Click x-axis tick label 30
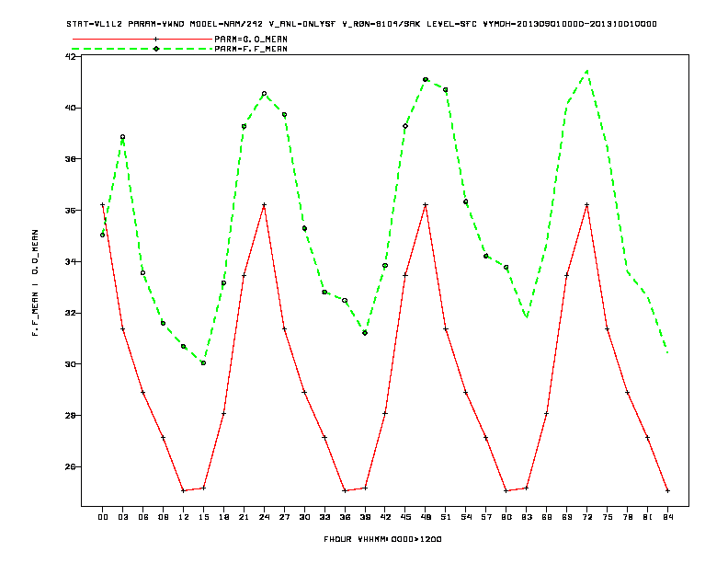This screenshot has height=563, width=728. (304, 517)
